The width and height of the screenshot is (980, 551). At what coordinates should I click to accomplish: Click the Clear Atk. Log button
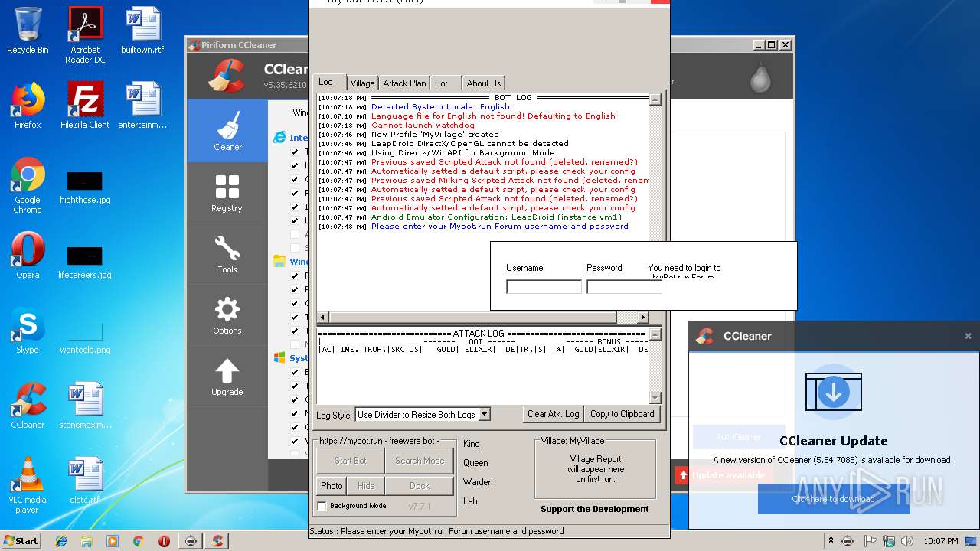[554, 414]
